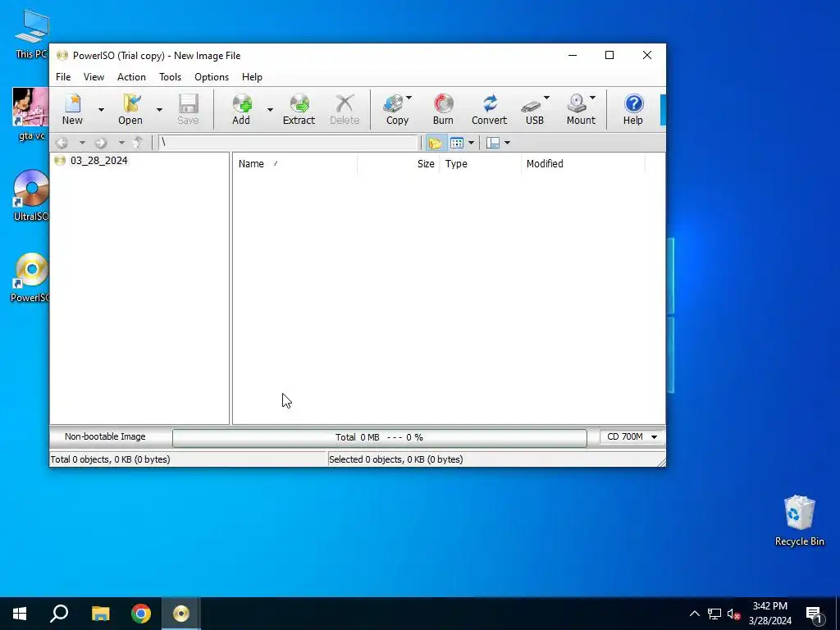Open the notification center icon
The image size is (840, 630).
point(815,614)
